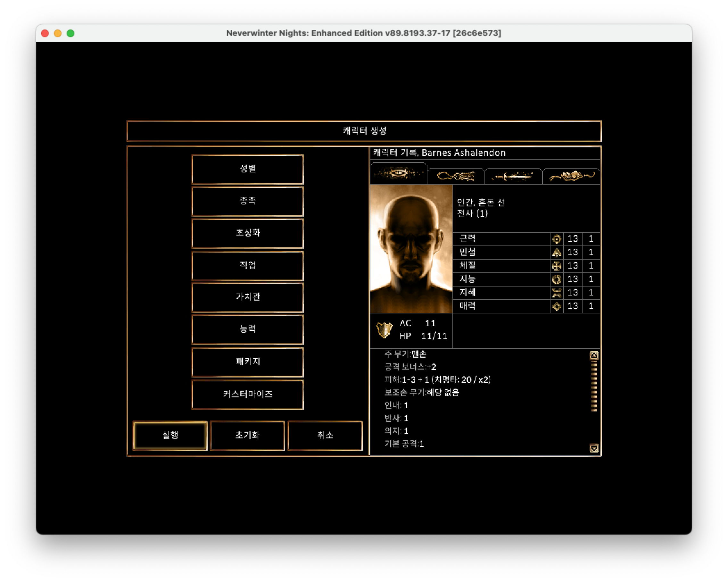This screenshot has height=582, width=728.
Task: Click the Dexterity (민첩) ability icon
Action: (x=557, y=252)
